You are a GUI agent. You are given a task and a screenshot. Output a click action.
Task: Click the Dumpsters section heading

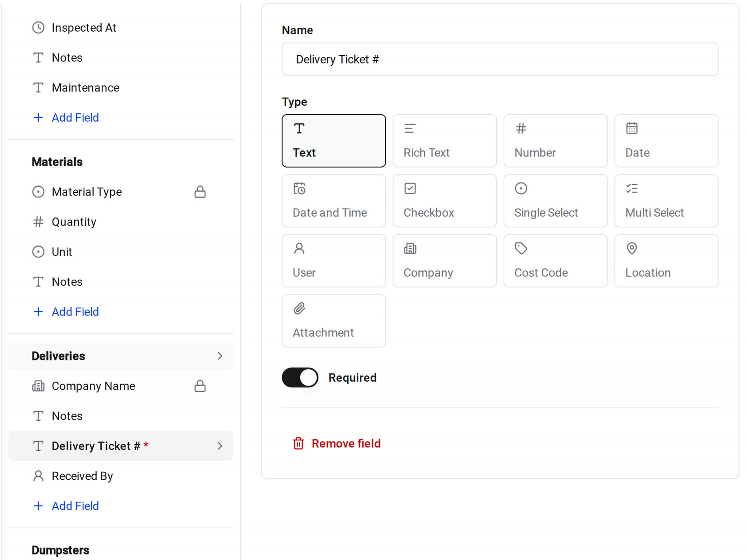60,550
